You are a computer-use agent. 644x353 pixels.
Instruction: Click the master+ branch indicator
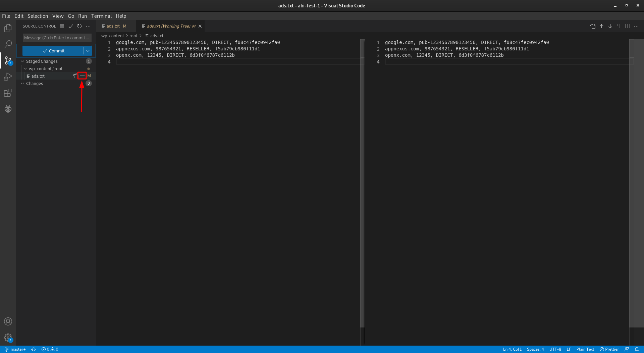click(15, 349)
